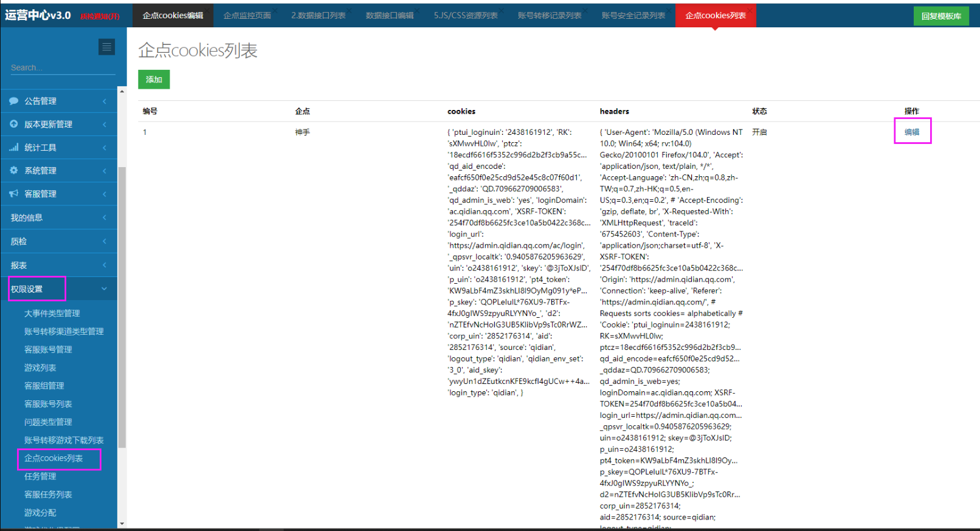Viewport: 980px width, 531px height.
Task: Click the megaphone icon beside 客服管理
Action: point(14,194)
